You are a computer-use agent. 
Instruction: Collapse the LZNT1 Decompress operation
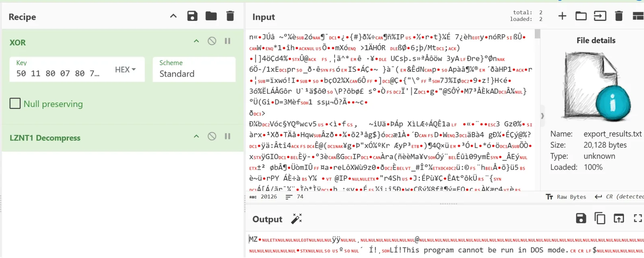point(196,136)
